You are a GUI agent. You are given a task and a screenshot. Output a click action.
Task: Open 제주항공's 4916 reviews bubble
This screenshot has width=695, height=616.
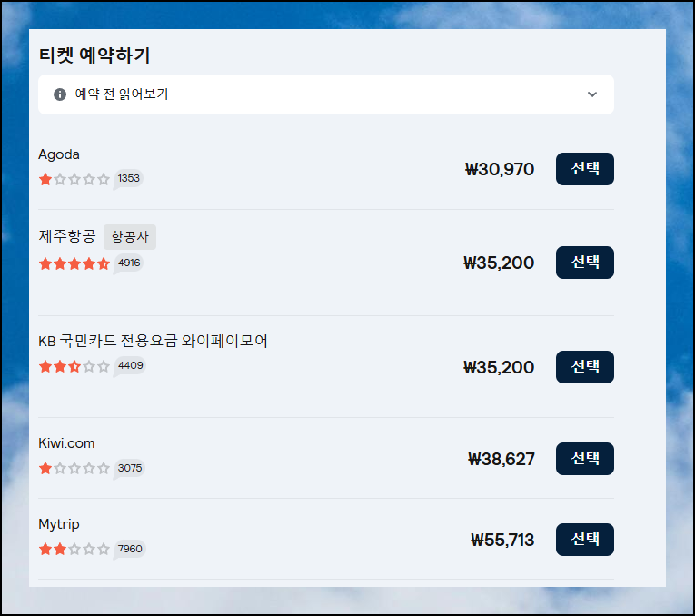(x=128, y=263)
